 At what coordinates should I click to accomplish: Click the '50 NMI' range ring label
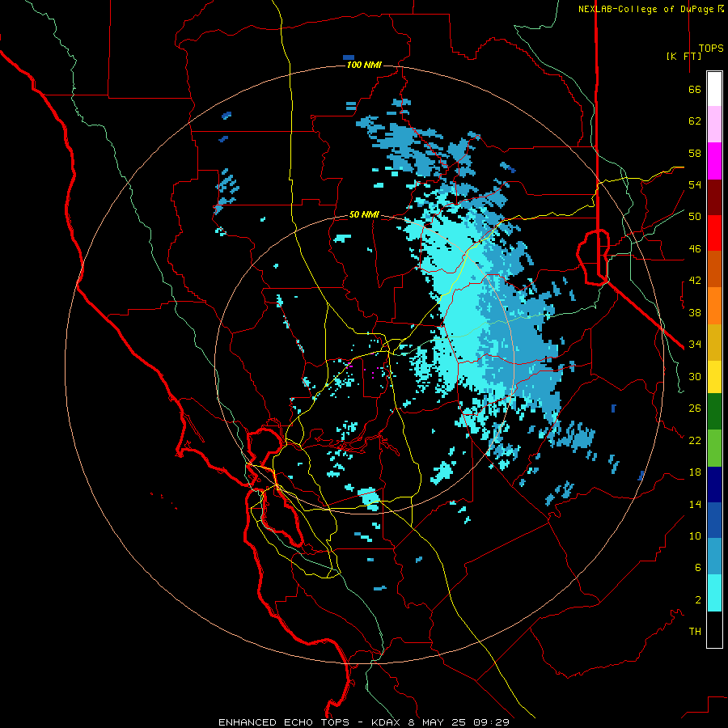point(364,214)
